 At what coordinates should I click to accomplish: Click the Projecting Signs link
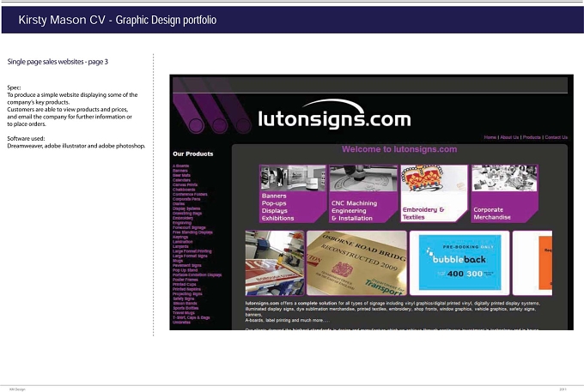point(187,294)
